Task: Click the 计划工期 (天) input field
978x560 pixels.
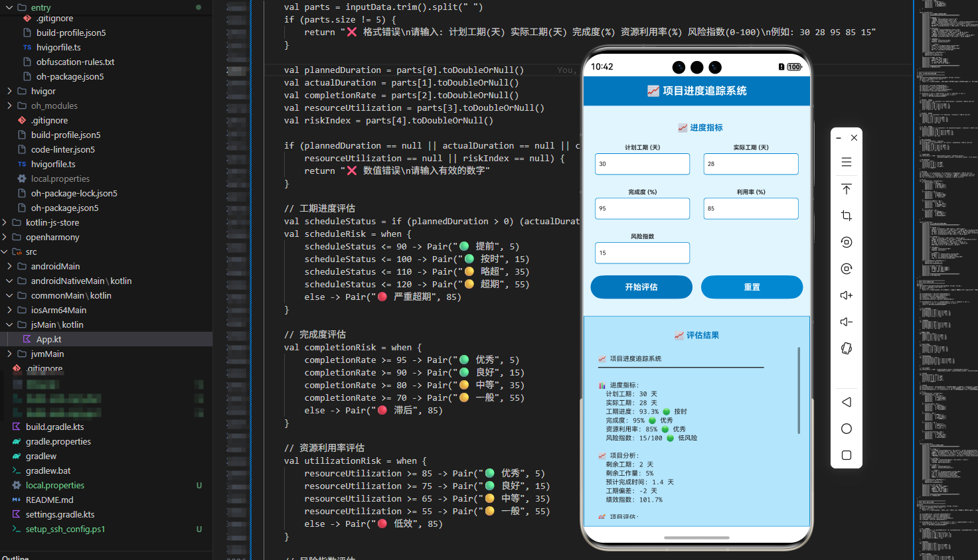Action: tap(642, 164)
